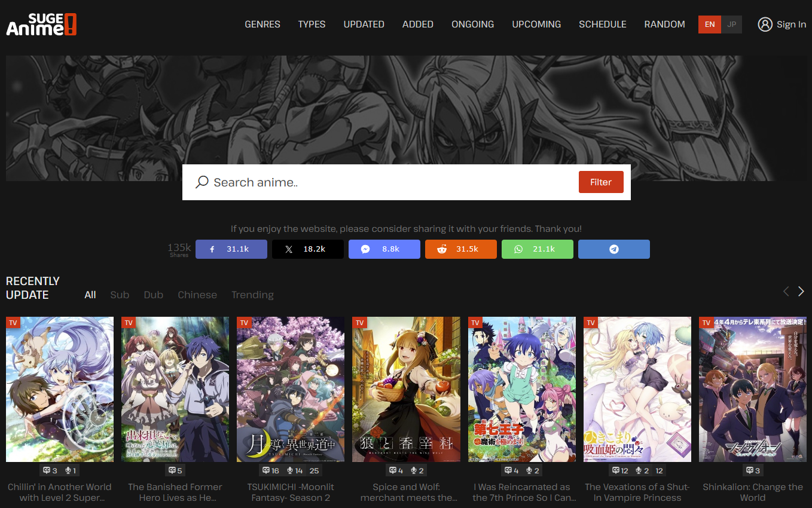Switch title language to JP
This screenshot has height=508, width=812.
[731, 25]
